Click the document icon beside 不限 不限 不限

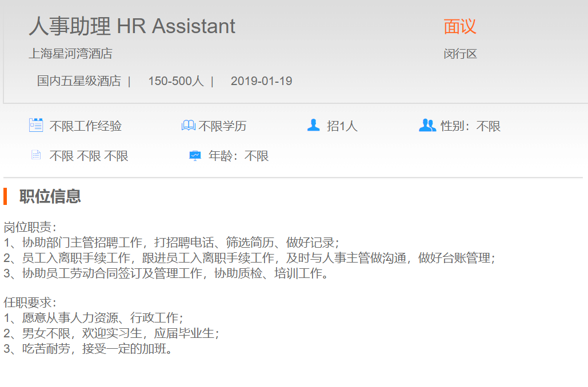[36, 155]
